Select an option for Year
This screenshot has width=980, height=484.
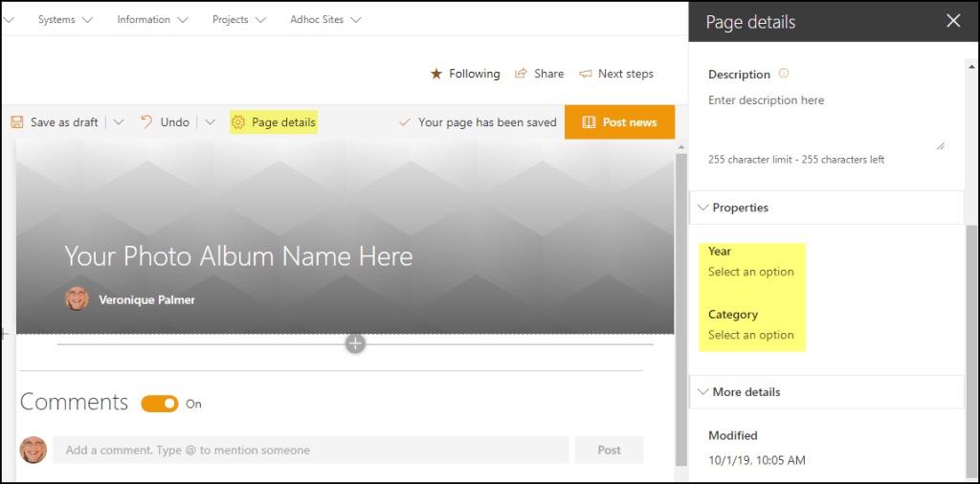751,272
